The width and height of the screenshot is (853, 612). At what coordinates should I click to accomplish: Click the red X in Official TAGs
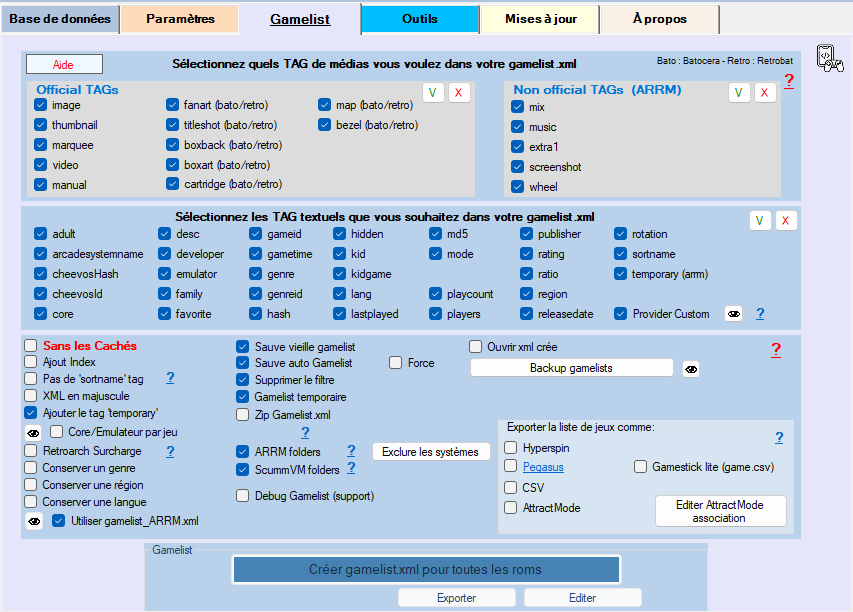point(459,92)
